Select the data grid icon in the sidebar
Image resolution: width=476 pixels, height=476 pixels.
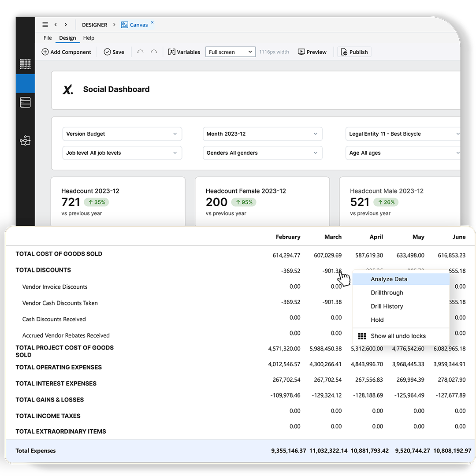[x=25, y=63]
